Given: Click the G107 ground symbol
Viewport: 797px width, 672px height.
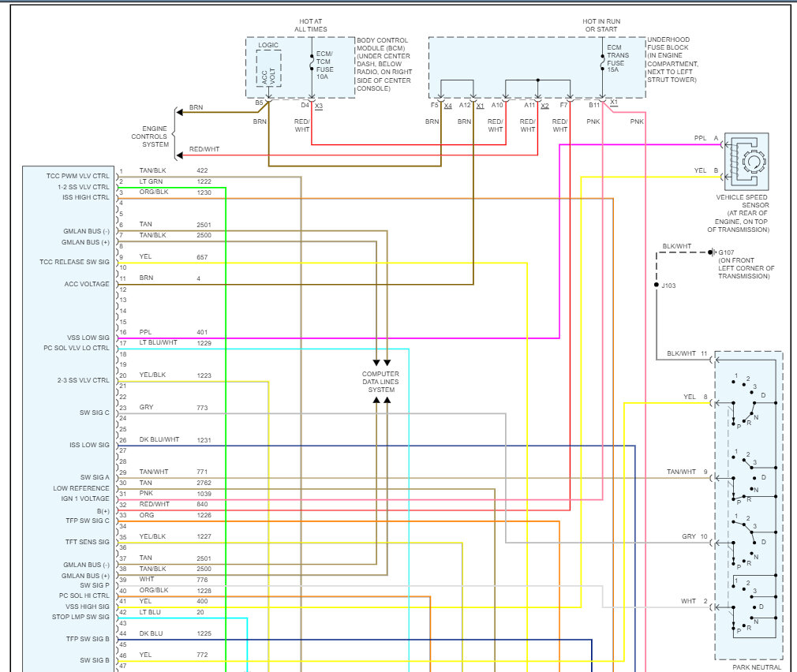Looking at the screenshot, I should [x=712, y=252].
